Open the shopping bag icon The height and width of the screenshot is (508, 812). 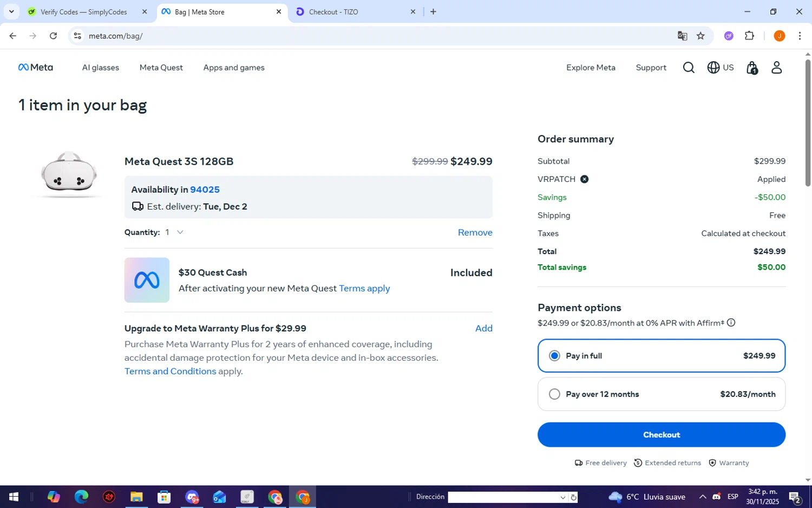(752, 68)
